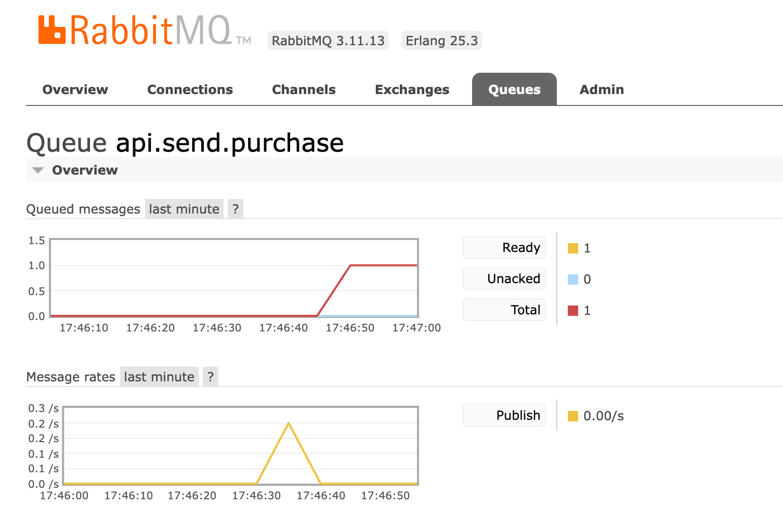Click the yellow Publish rate swatch

pos(573,416)
